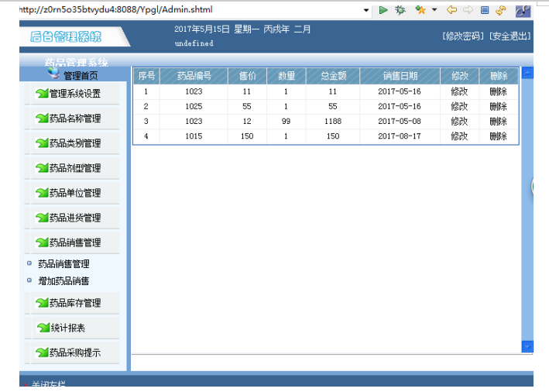The height and width of the screenshot is (392, 549).
Task: Click the date cell 2017-08-17
Action: [x=400, y=136]
